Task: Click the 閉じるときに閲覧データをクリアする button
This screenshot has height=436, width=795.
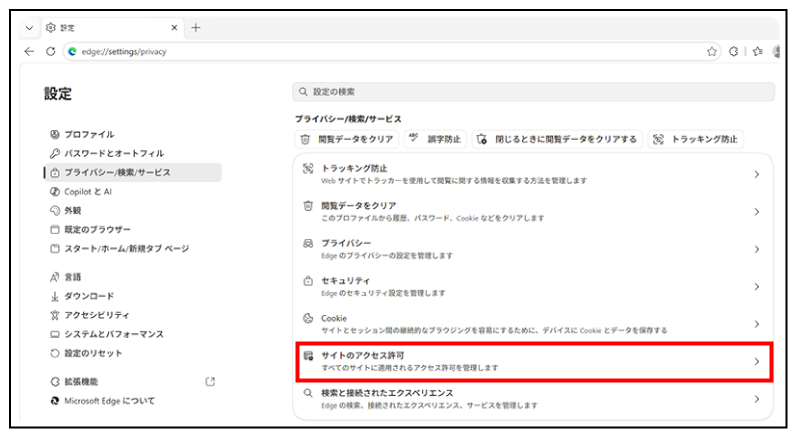Action: [557, 139]
